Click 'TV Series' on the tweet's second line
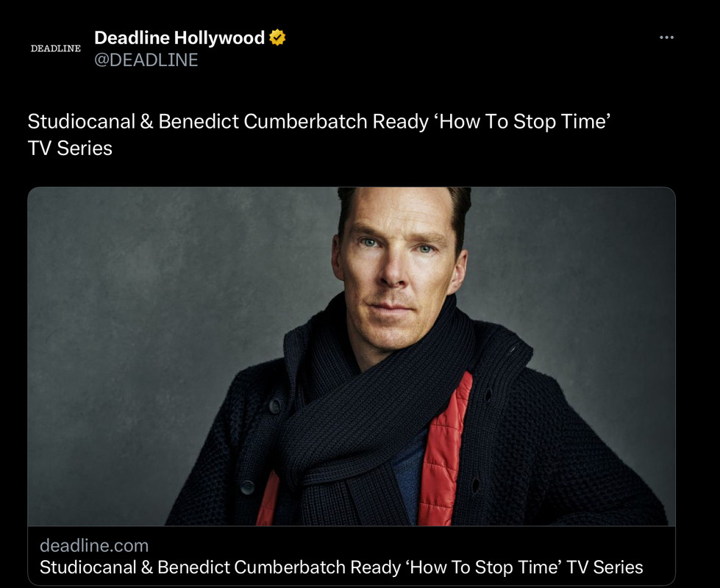 pyautogui.click(x=70, y=148)
